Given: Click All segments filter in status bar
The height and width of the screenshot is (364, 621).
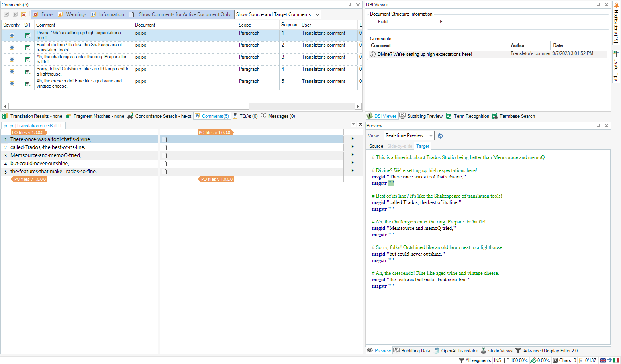Looking at the screenshot, I should tap(475, 360).
